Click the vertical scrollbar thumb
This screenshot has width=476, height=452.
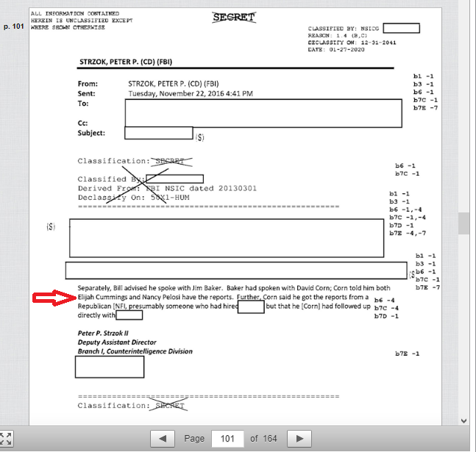coord(463,223)
